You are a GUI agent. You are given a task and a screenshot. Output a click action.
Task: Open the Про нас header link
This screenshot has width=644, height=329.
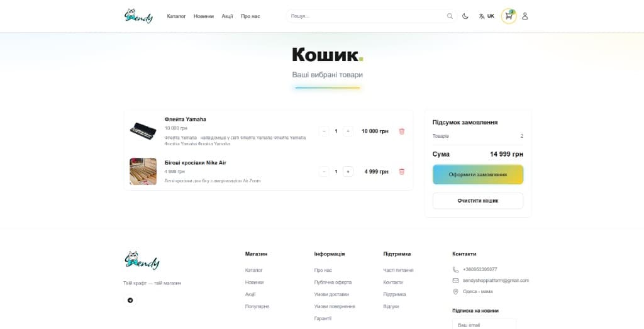click(x=250, y=16)
